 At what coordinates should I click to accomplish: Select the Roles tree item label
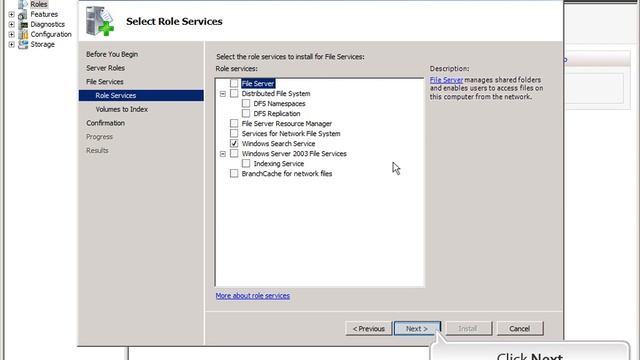(x=39, y=4)
